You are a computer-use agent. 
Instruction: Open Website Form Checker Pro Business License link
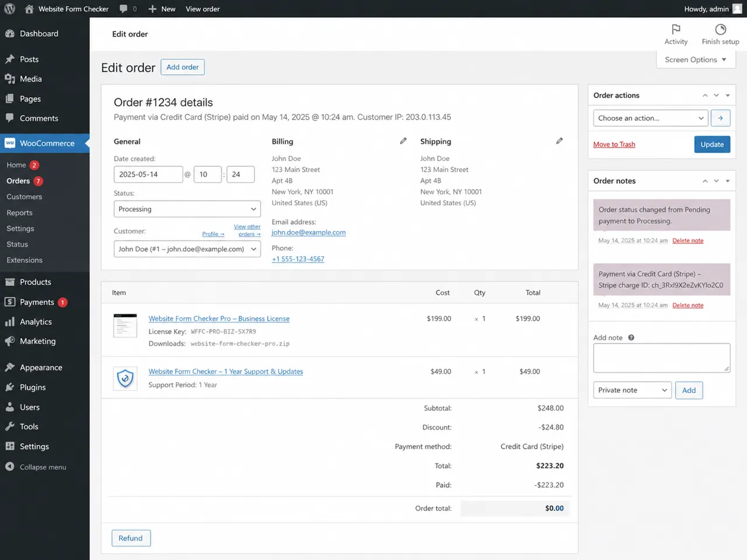coord(219,318)
